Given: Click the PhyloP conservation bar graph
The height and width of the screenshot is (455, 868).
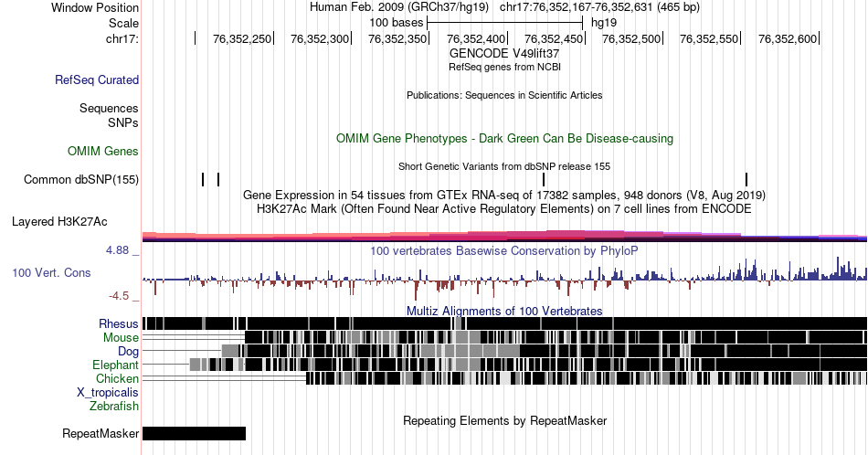Looking at the screenshot, I should click(x=504, y=277).
